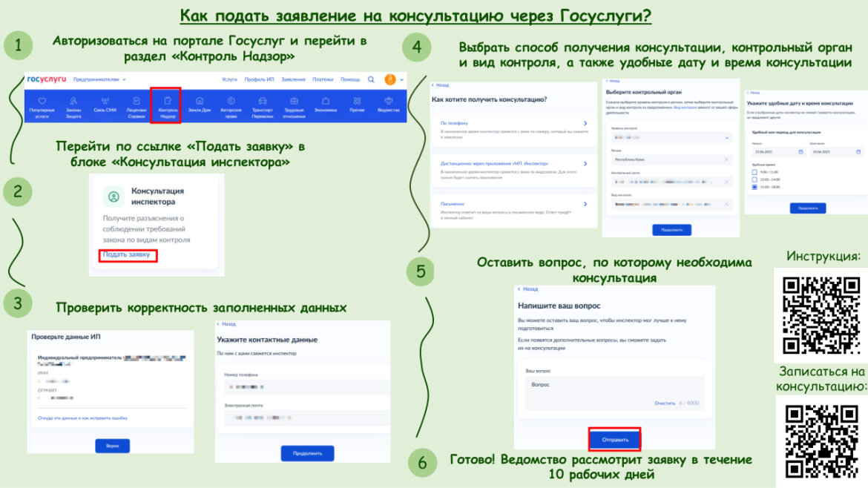Open the Контроль Надзор section icon

[168, 102]
